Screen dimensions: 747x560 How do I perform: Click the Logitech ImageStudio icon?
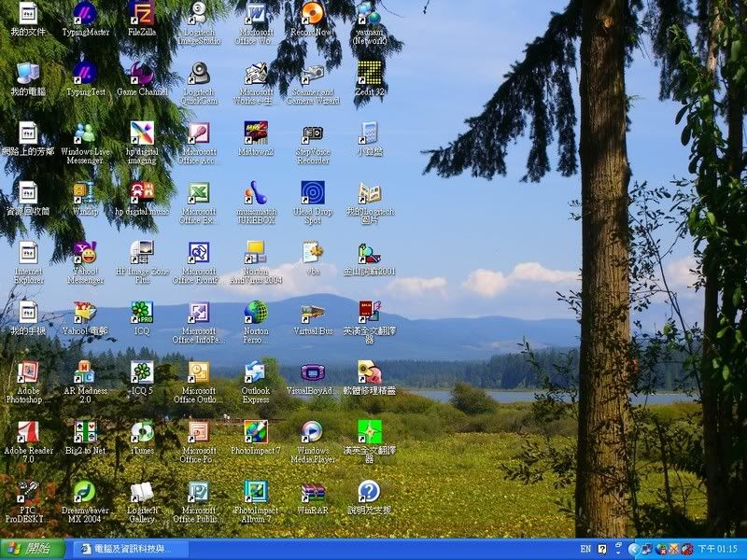(x=199, y=13)
